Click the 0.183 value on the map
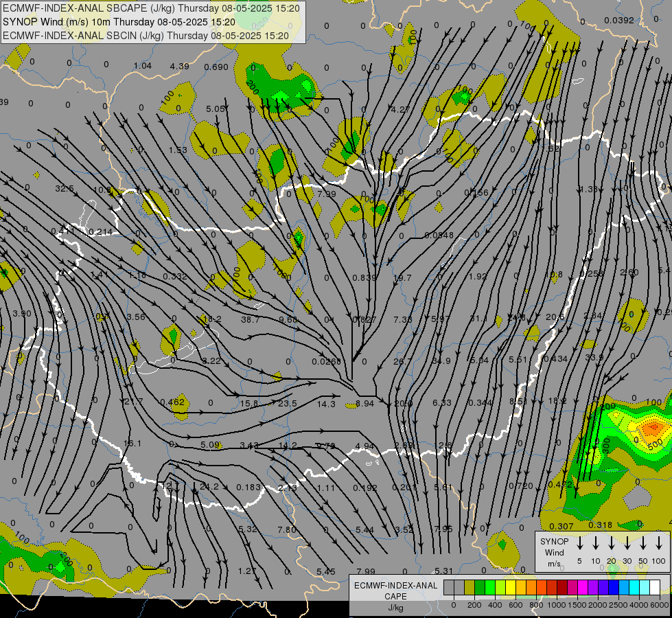Image resolution: width=672 pixels, height=618 pixels. (x=248, y=488)
